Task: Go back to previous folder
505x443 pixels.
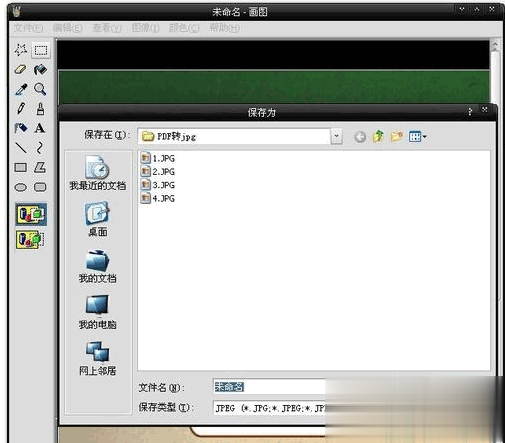Action: click(360, 137)
